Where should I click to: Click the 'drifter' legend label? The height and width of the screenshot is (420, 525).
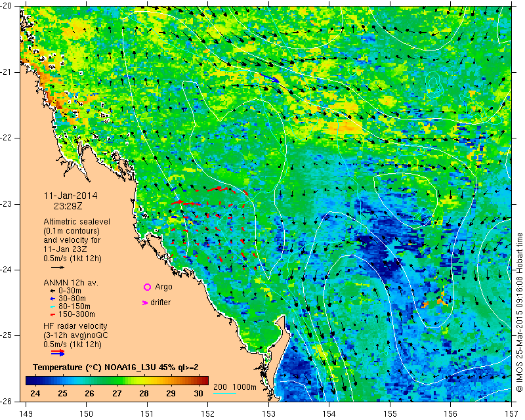tap(160, 303)
